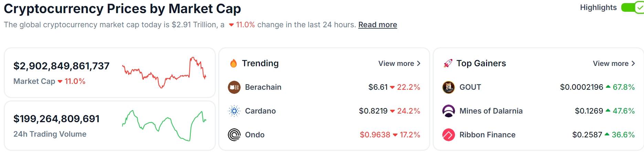Image resolution: width=644 pixels, height=156 pixels.
Task: Select Ribbon Finance from Top Gainers
Action: pyautogui.click(x=487, y=135)
